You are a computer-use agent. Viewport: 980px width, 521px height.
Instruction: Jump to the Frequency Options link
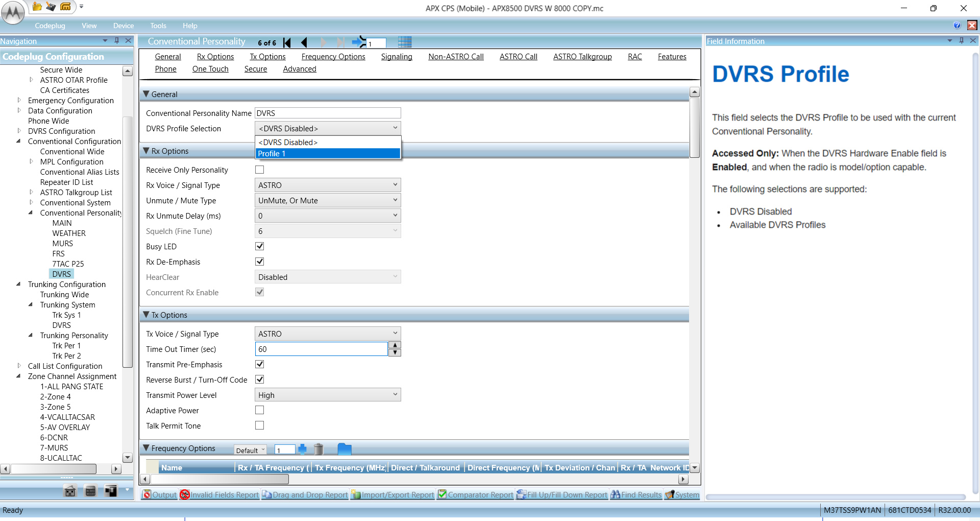333,57
